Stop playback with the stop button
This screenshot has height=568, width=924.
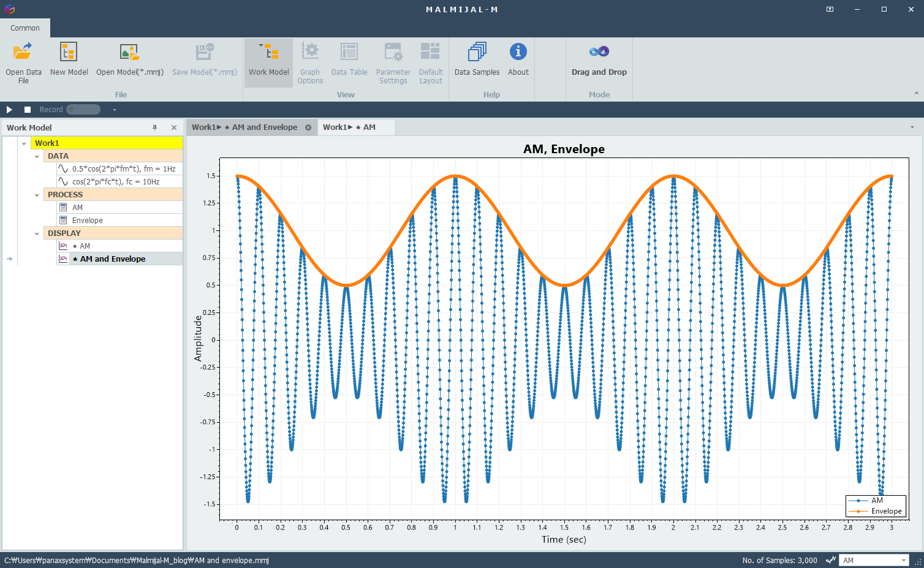pyautogui.click(x=28, y=110)
